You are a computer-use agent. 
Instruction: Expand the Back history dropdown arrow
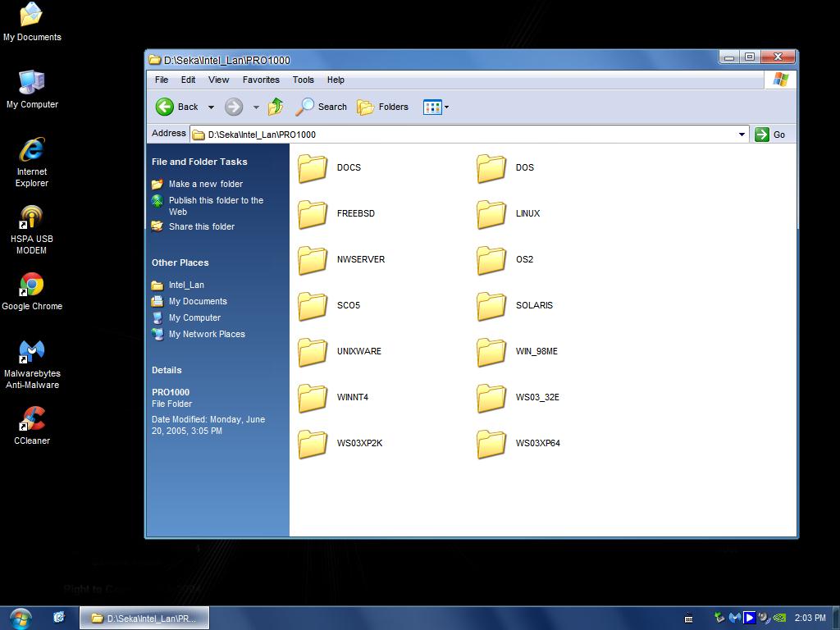pos(211,107)
